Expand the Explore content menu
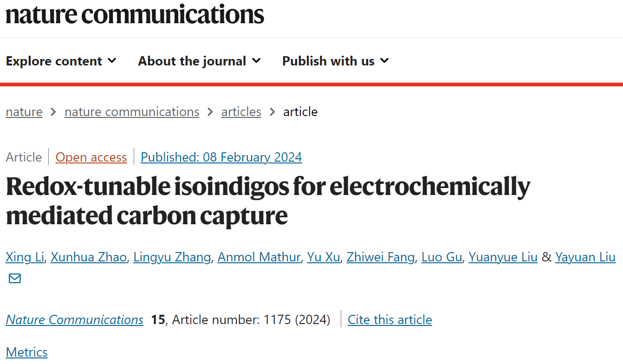 (x=61, y=61)
